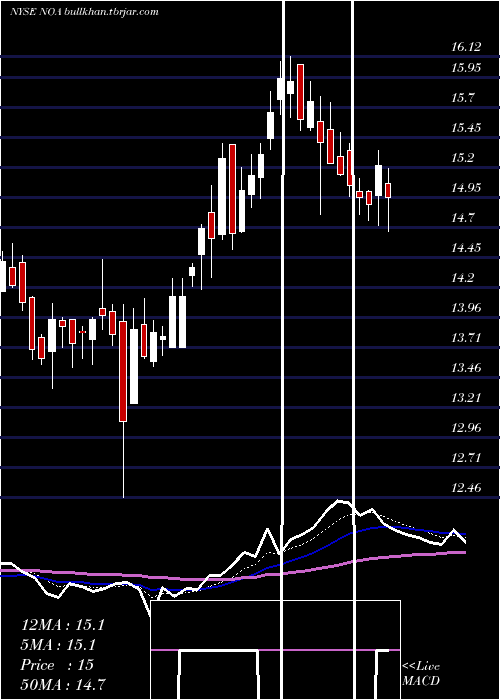
Task: Click the 15.95 price axis label
Action: (467, 68)
